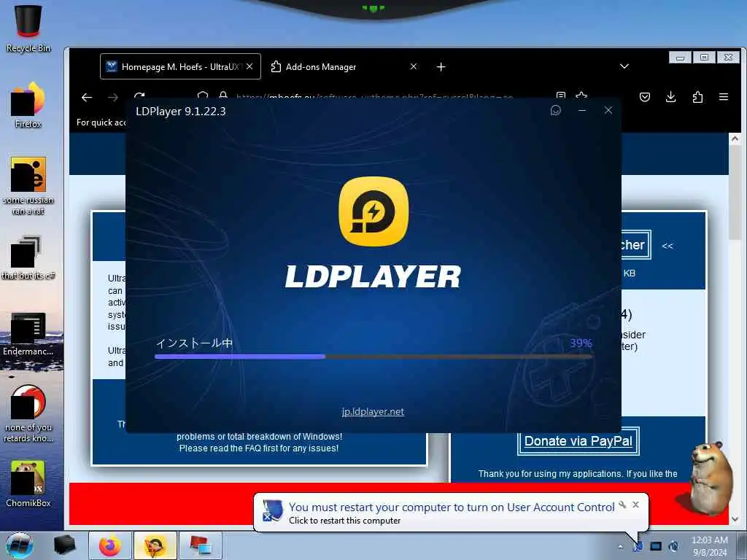Close the Homepage M. Hoefs tab

249,66
